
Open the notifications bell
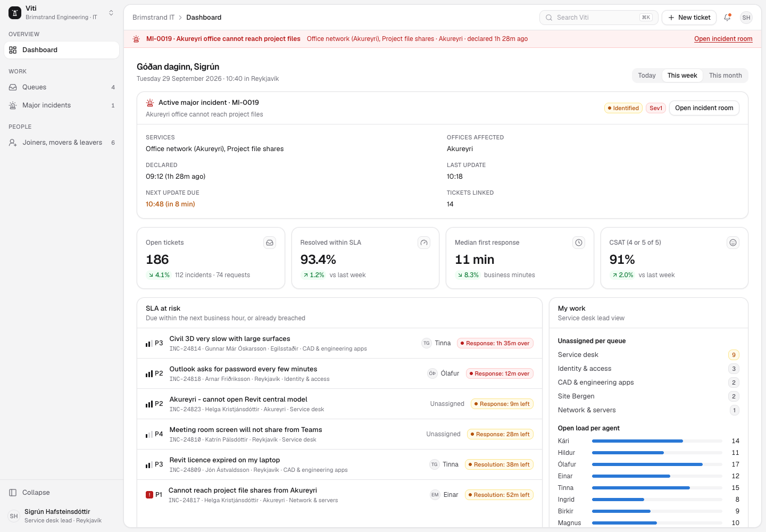pos(727,18)
